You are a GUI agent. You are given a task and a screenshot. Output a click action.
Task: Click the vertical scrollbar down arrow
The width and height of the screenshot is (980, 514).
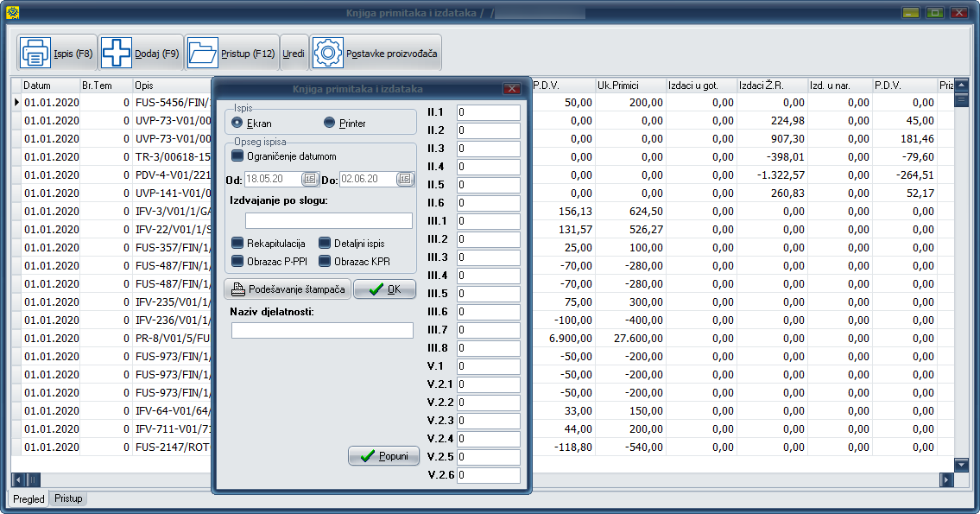(962, 465)
